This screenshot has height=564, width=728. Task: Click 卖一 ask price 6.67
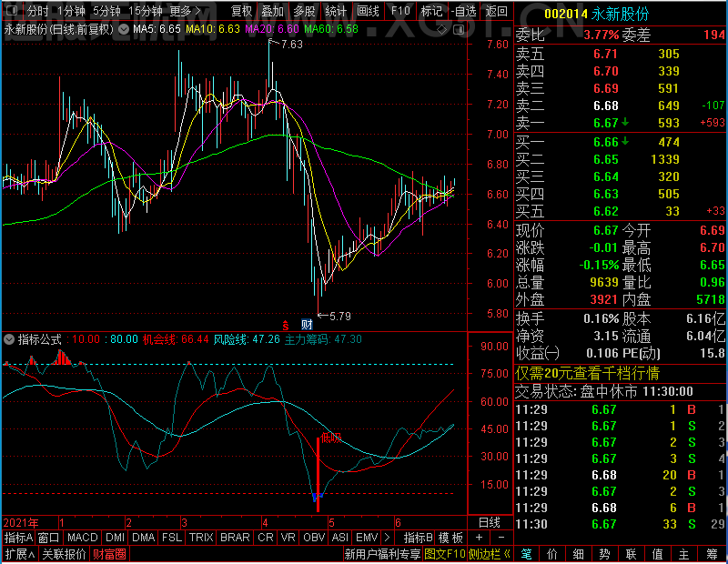point(606,123)
